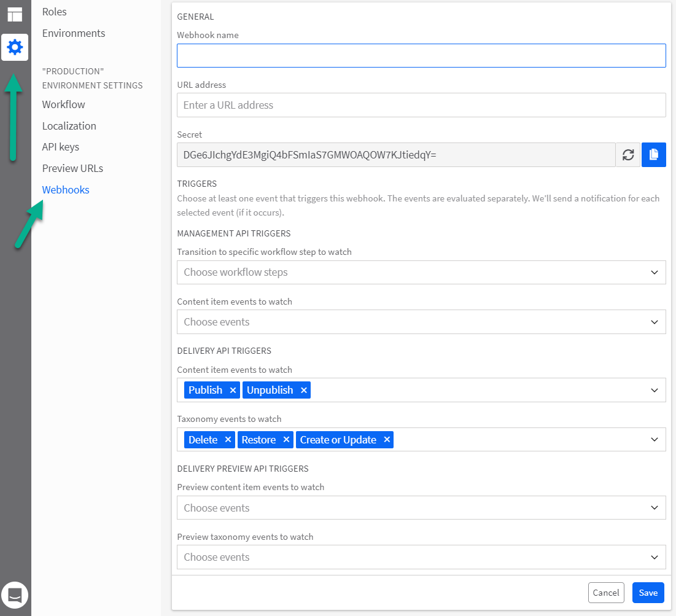676x616 pixels.
Task: Regenerate the webhook secret
Action: [627, 155]
